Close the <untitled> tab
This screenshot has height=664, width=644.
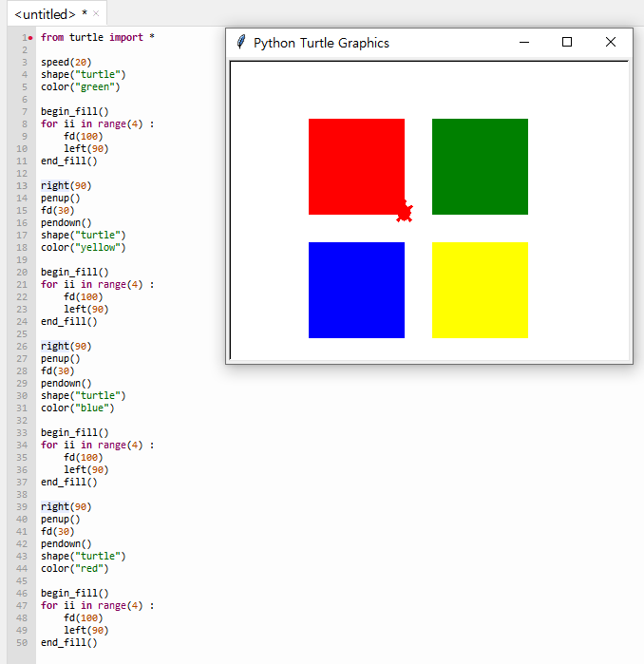pyautogui.click(x=96, y=13)
